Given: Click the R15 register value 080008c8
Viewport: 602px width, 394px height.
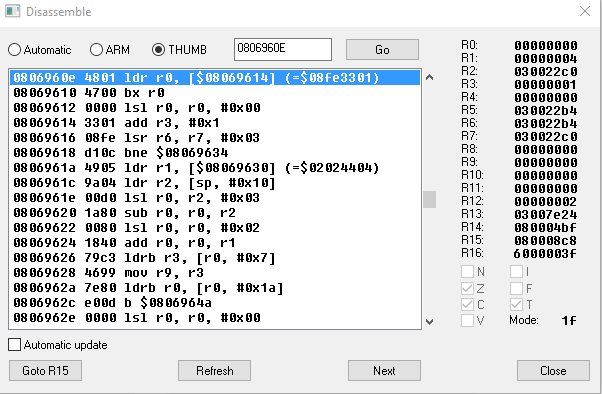Looking at the screenshot, I should (x=546, y=240).
